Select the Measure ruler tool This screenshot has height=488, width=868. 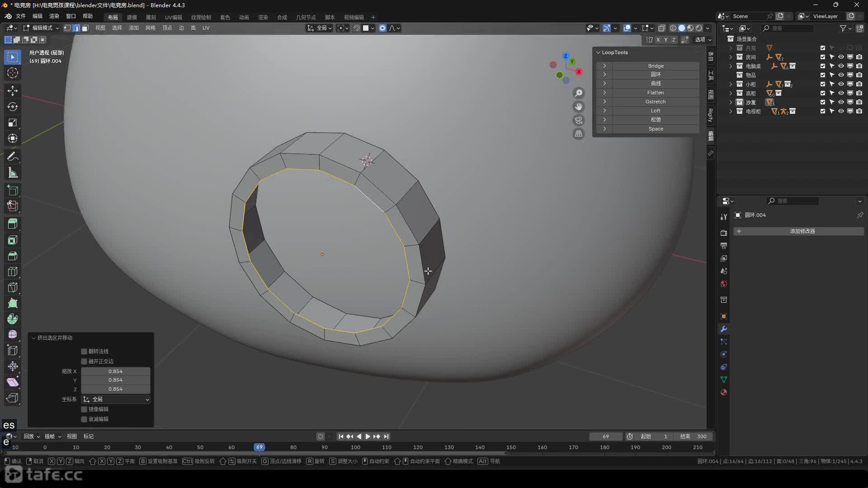tap(13, 173)
